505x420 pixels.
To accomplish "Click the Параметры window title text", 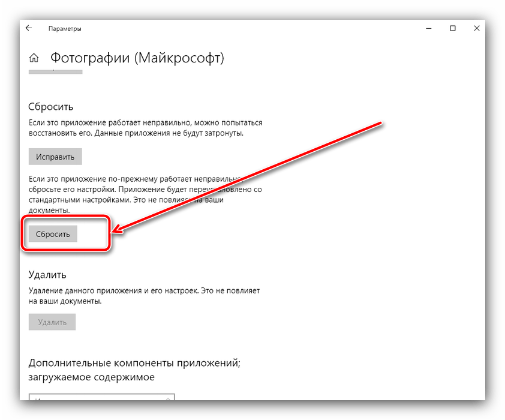I will click(65, 29).
